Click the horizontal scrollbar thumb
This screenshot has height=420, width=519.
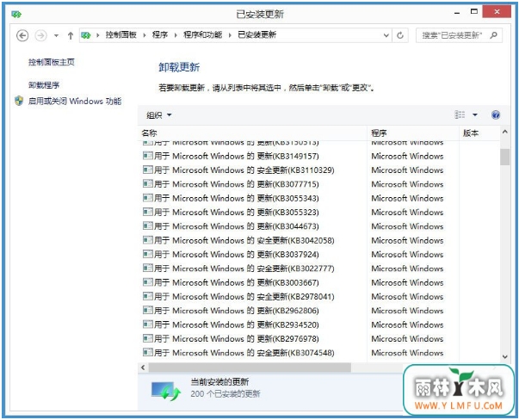[x=250, y=367]
